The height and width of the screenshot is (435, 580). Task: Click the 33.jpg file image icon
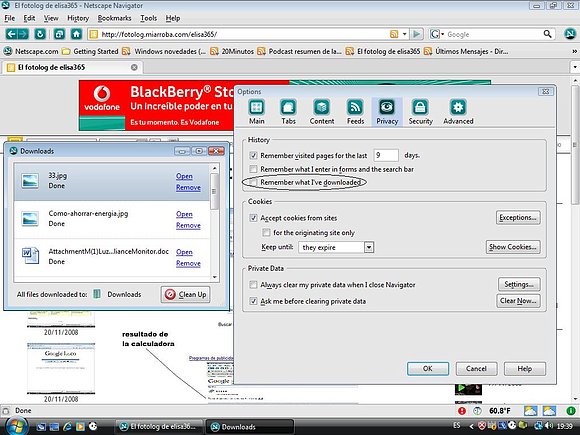(30, 181)
